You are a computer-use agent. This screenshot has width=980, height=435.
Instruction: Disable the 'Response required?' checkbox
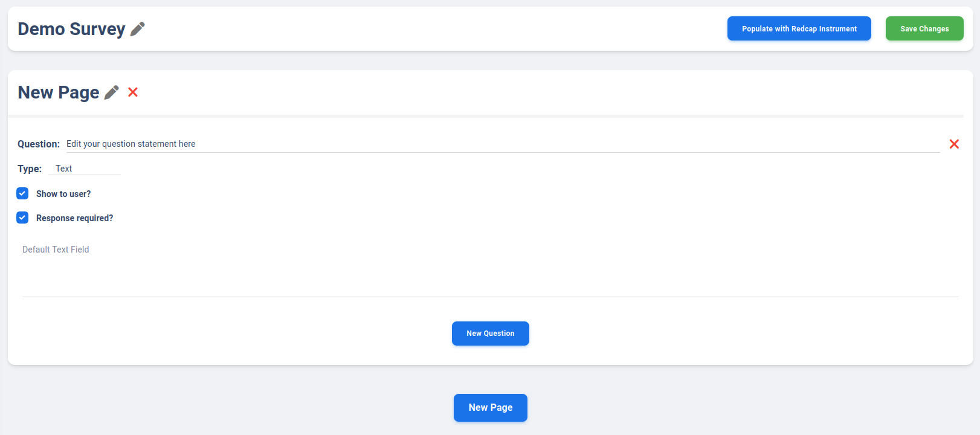click(22, 217)
